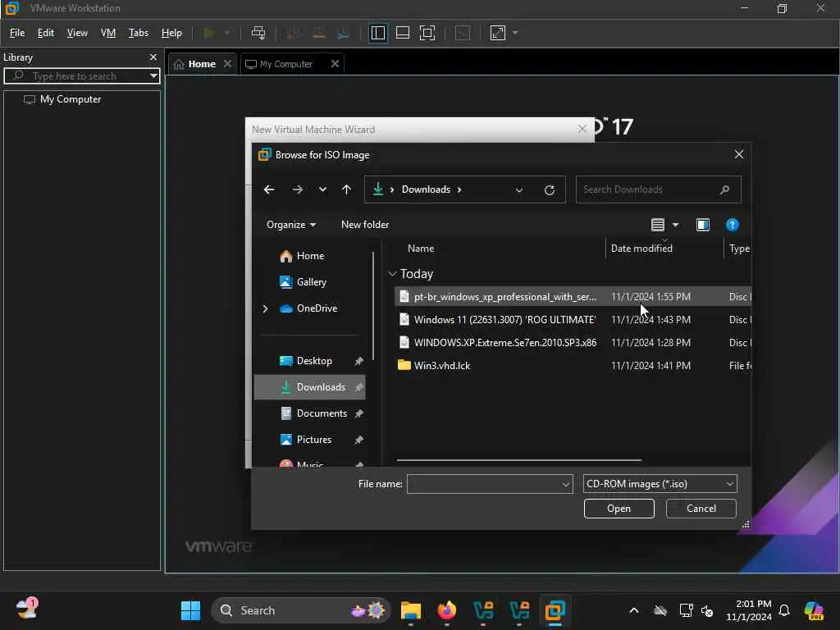Click the Manage Snapshots toolbar icon
Screen dimensions: 840x630
(x=344, y=33)
